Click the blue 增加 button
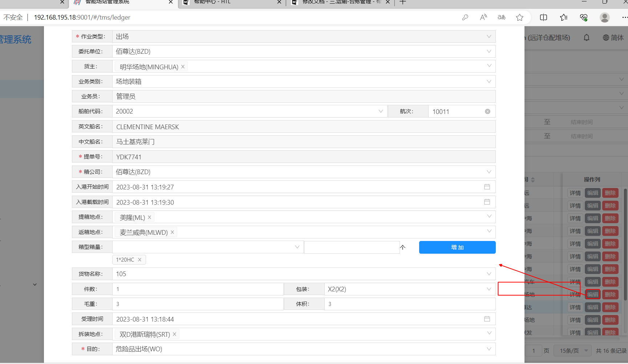This screenshot has height=364, width=628. point(457,247)
